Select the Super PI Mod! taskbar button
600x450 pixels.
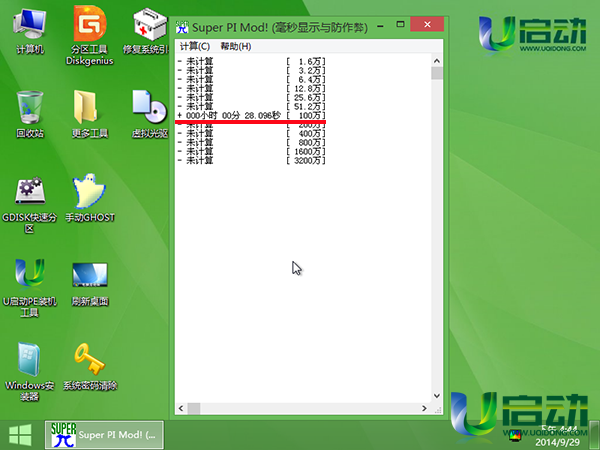point(104,435)
